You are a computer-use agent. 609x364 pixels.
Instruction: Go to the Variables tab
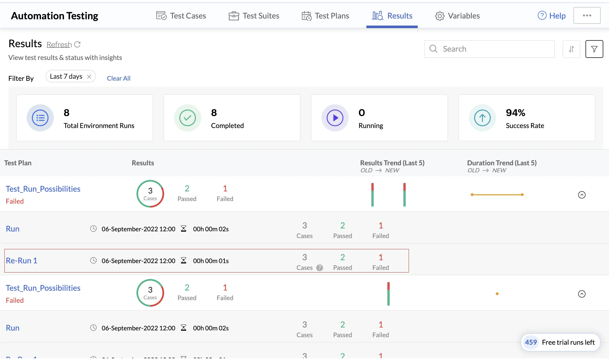click(x=457, y=16)
